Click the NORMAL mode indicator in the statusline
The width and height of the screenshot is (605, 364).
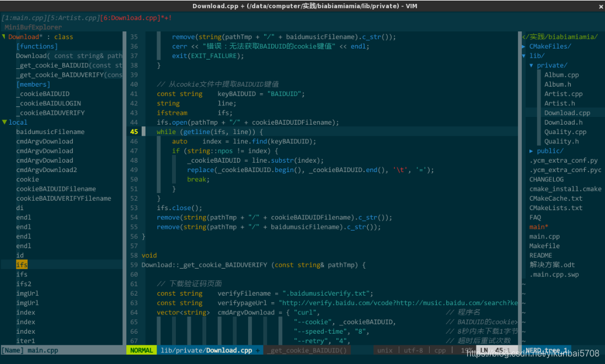(x=141, y=350)
